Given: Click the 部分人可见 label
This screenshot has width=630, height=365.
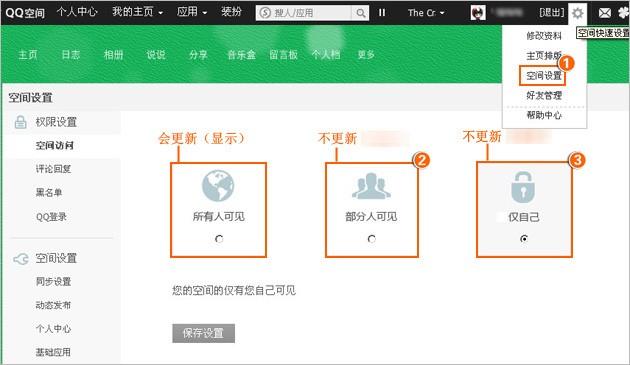Looking at the screenshot, I should coord(371,217).
